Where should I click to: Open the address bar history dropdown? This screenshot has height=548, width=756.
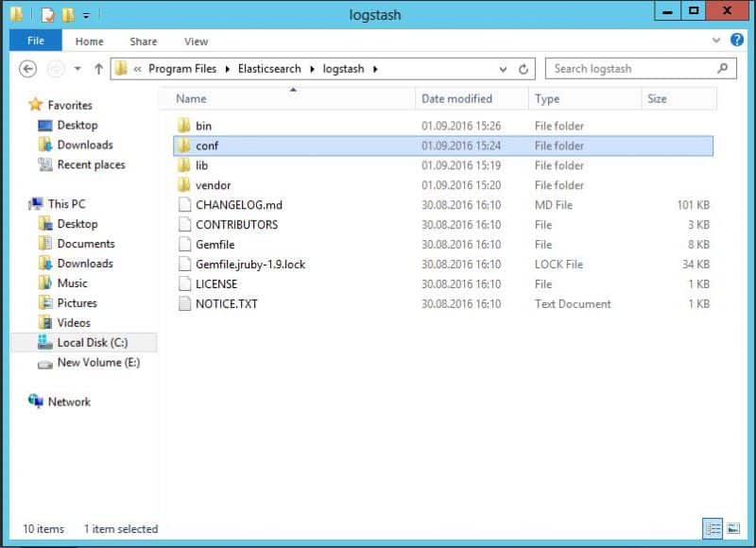(504, 69)
